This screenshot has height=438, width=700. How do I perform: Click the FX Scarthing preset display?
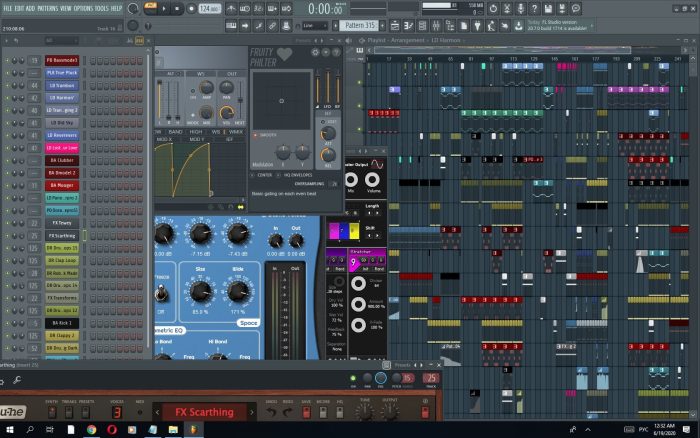(204, 412)
